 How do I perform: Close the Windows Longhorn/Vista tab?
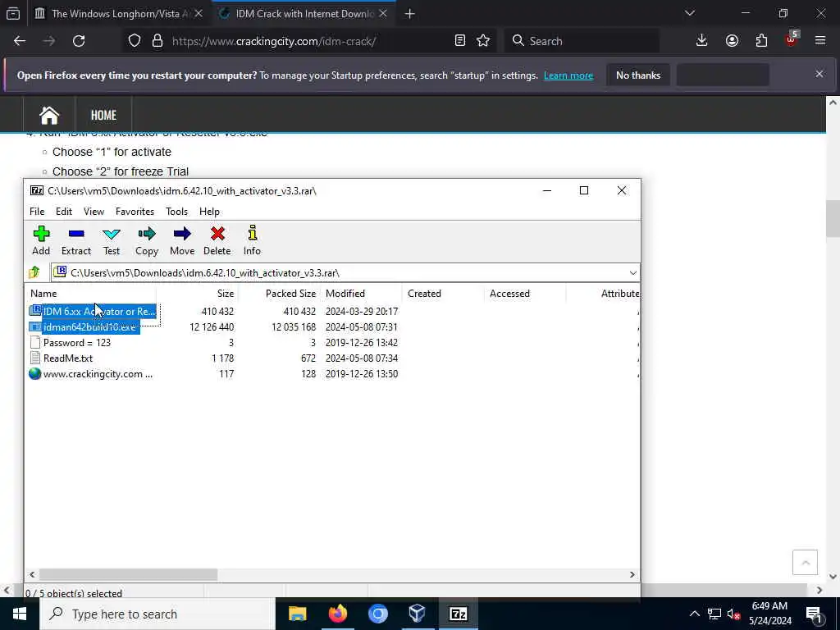tap(199, 14)
